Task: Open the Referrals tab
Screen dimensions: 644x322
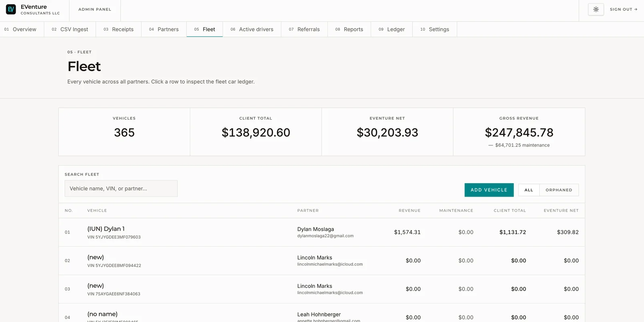Action: click(304, 29)
